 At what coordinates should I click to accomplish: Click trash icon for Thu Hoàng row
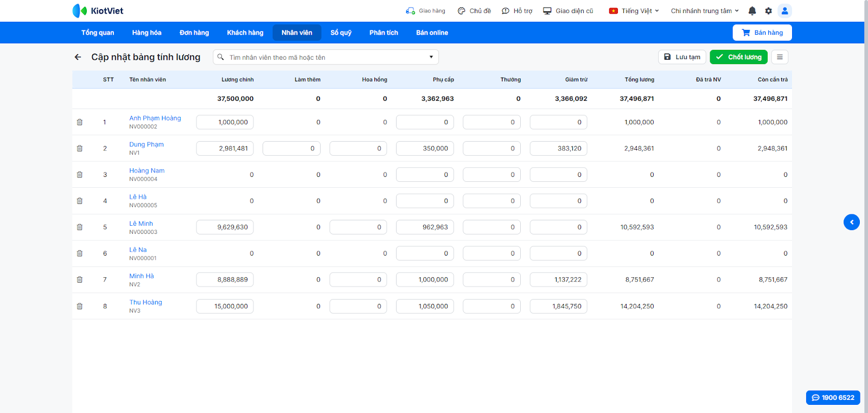point(80,306)
